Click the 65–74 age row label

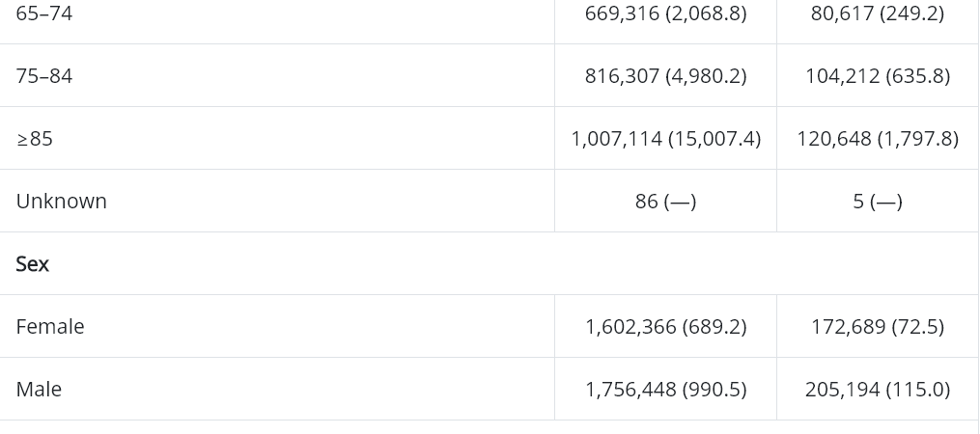click(43, 14)
